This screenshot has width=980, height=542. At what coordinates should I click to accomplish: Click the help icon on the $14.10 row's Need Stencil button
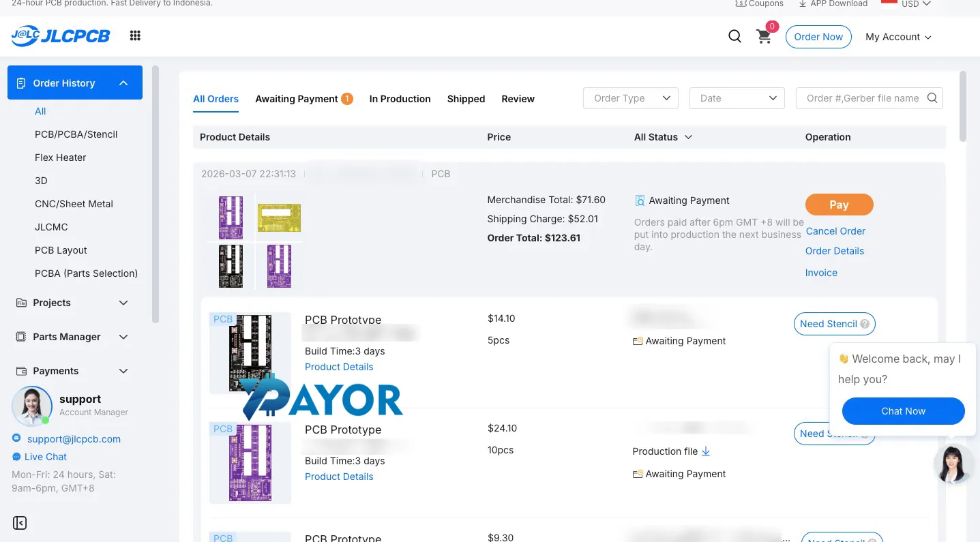tap(865, 324)
